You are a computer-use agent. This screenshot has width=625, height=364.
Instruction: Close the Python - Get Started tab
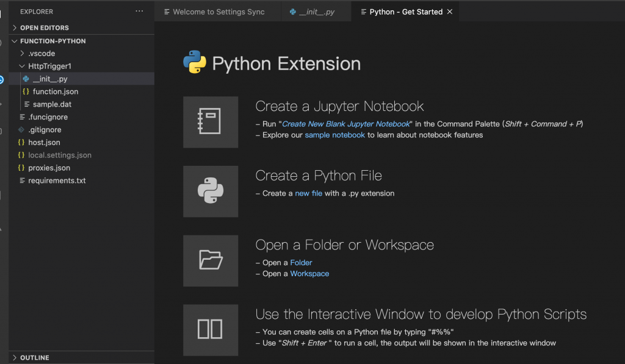click(450, 12)
